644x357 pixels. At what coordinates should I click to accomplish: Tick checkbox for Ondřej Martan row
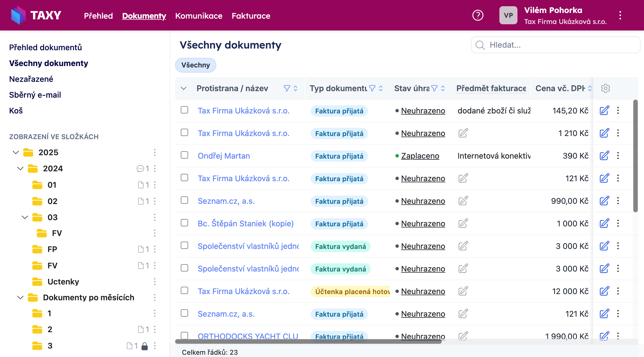tap(184, 155)
